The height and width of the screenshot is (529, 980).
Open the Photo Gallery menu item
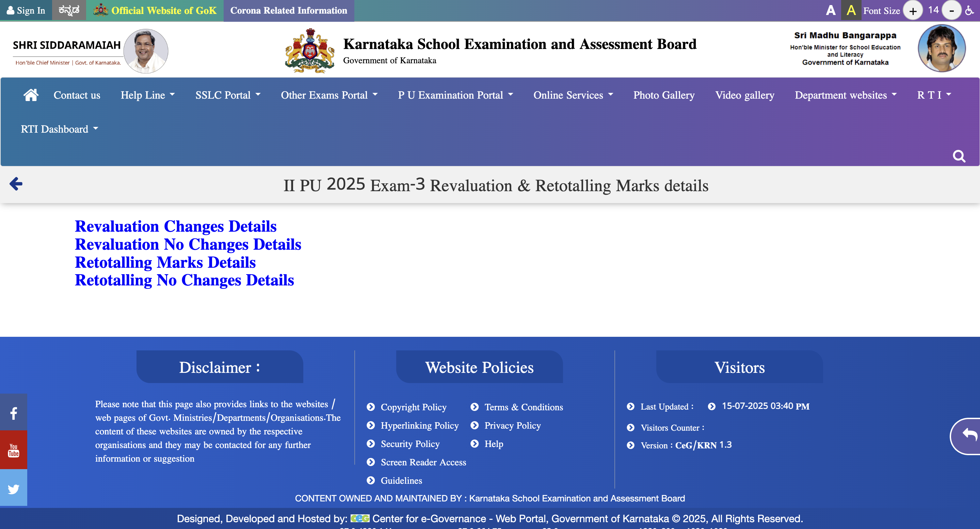pyautogui.click(x=664, y=95)
